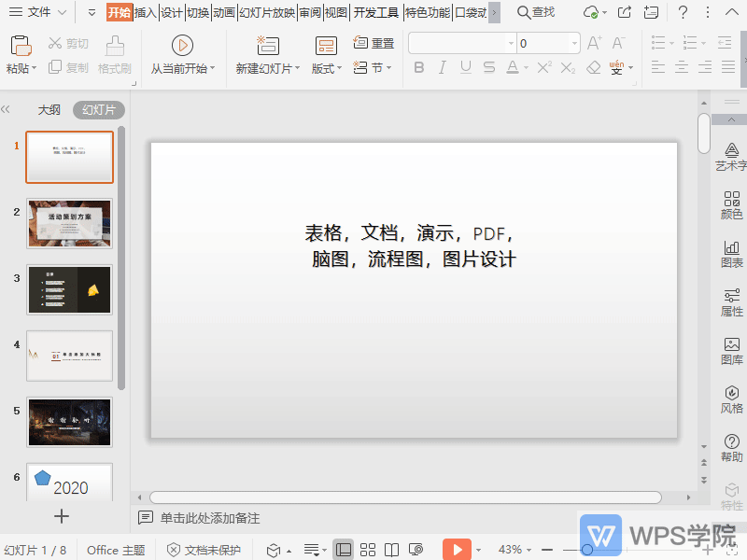
Task: Toggle bold formatting on selected text
Action: tap(419, 67)
